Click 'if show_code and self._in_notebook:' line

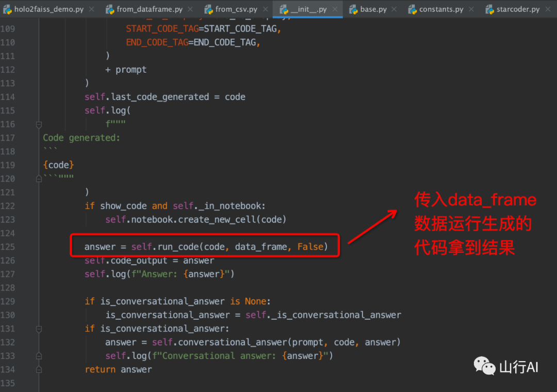(x=175, y=206)
